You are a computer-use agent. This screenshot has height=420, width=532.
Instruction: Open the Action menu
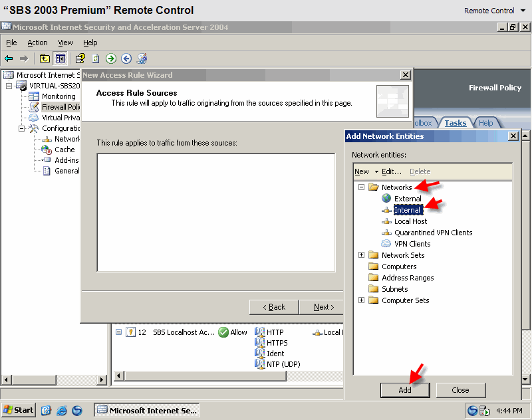coord(37,43)
